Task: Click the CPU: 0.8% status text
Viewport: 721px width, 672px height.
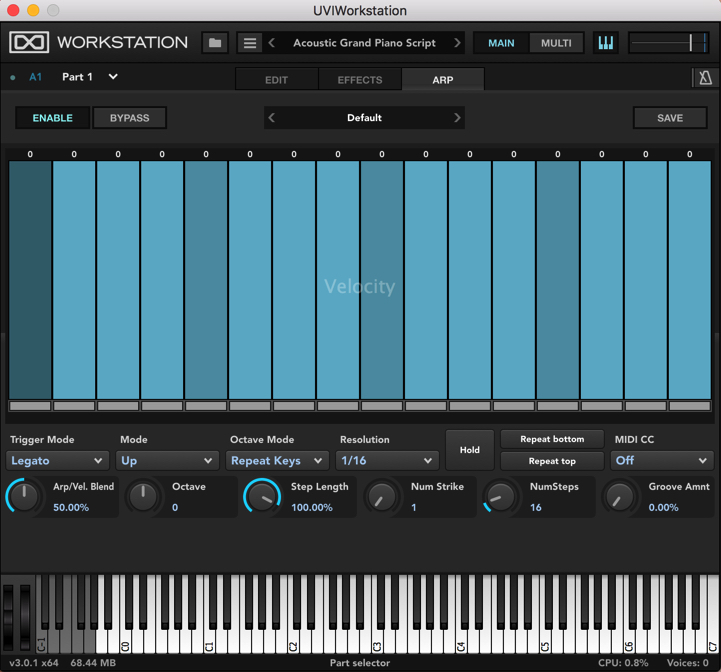Action: (x=623, y=663)
